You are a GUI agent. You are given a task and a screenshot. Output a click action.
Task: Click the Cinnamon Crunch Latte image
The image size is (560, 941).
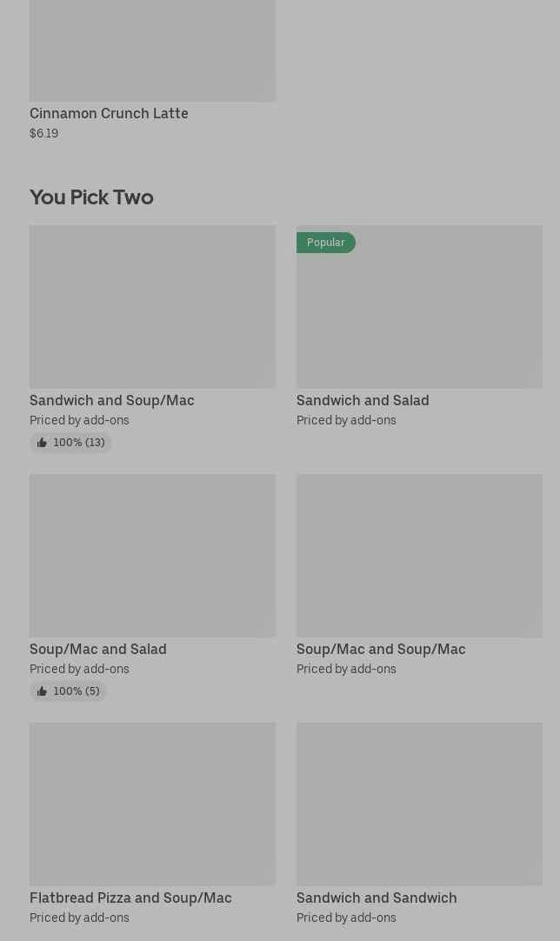coord(152,50)
